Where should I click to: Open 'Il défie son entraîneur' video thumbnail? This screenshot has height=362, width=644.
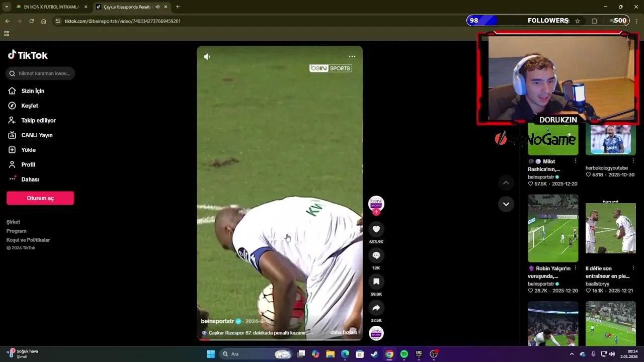point(611,228)
